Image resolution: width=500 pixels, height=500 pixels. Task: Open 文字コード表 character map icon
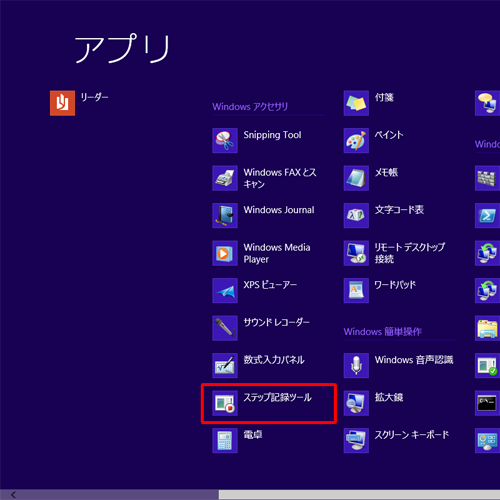356,216
